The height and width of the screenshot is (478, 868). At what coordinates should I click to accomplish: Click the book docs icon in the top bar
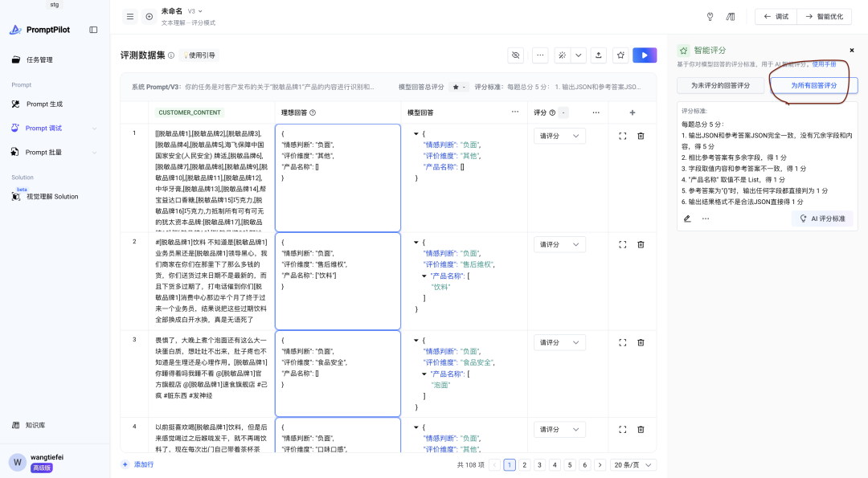[x=731, y=17]
